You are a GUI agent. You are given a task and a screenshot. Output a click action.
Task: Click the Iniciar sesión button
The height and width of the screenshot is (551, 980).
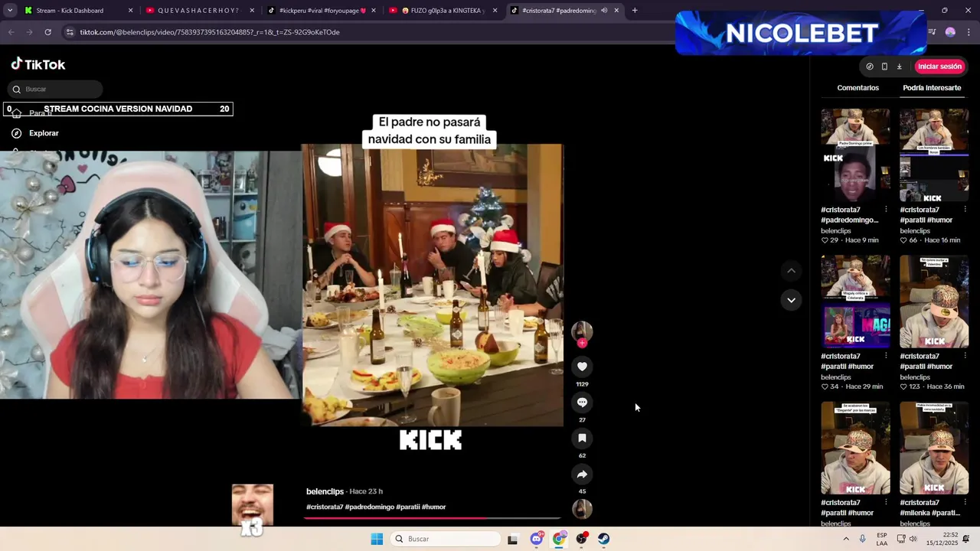point(939,67)
